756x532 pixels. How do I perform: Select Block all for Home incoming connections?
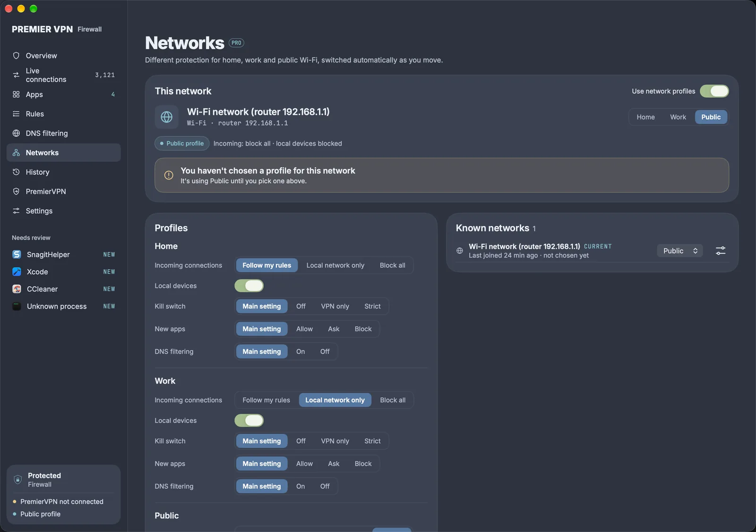[393, 266]
